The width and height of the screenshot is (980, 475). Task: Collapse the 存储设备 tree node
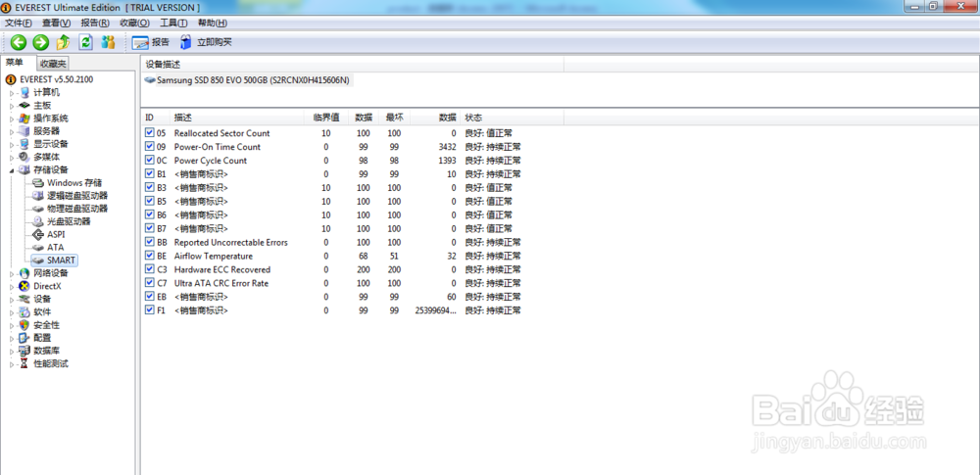coord(11,170)
